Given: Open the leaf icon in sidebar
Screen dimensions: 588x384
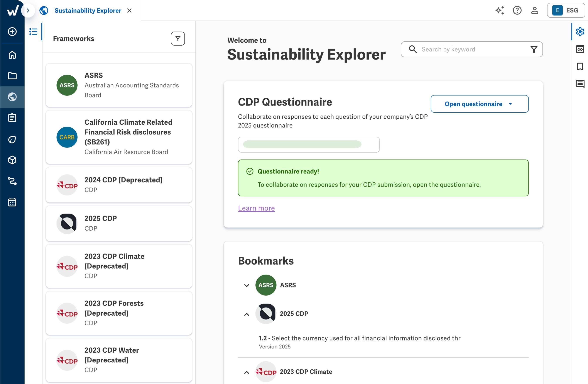Looking at the screenshot, I should [12, 139].
